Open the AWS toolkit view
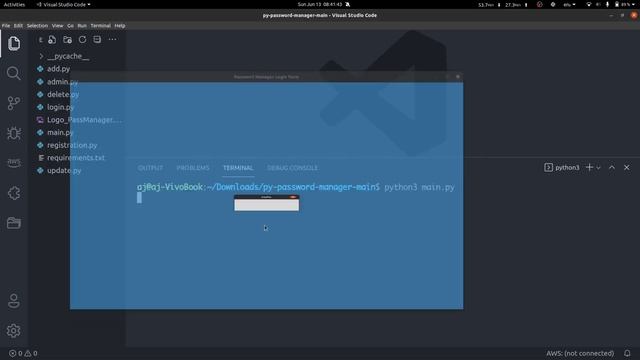The height and width of the screenshot is (360, 640). 14,163
